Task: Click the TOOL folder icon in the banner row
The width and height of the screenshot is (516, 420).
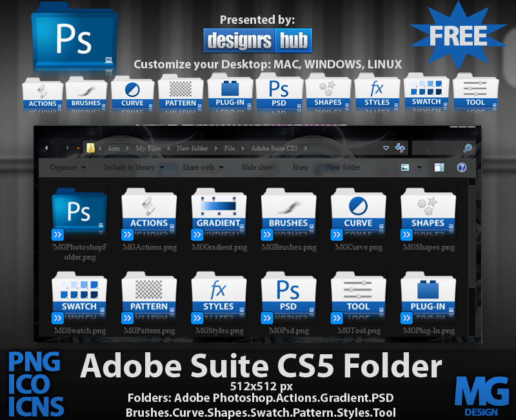Action: coord(475,91)
